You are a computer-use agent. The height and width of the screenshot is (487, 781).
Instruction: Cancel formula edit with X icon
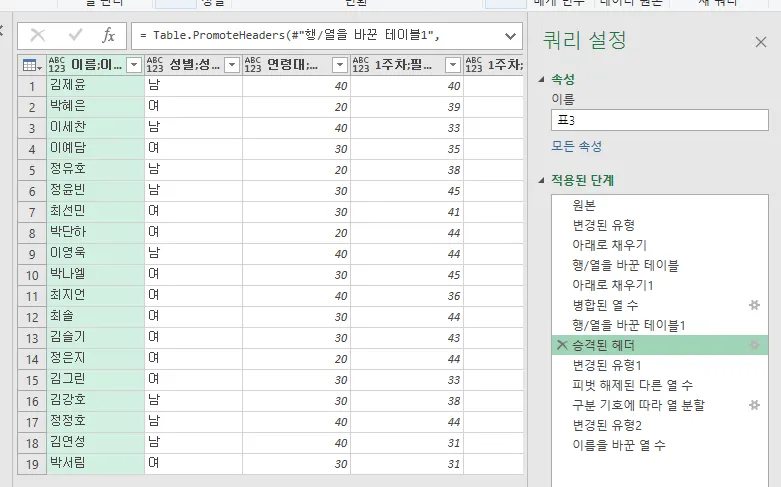click(38, 35)
